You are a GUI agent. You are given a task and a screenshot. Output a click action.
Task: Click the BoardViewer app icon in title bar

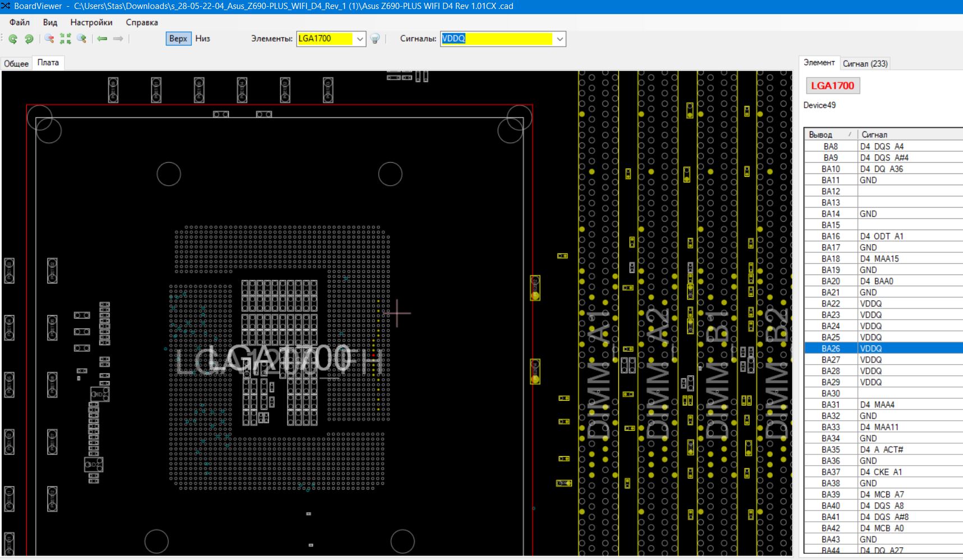[x=6, y=6]
